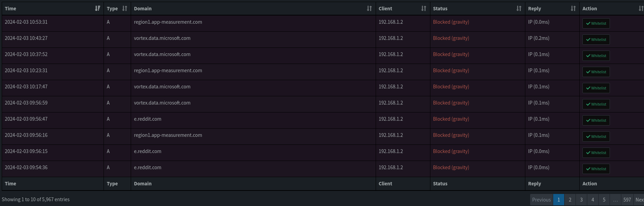Sort entries by Status column icon
Image resolution: width=644 pixels, height=206 pixels.
[519, 9]
